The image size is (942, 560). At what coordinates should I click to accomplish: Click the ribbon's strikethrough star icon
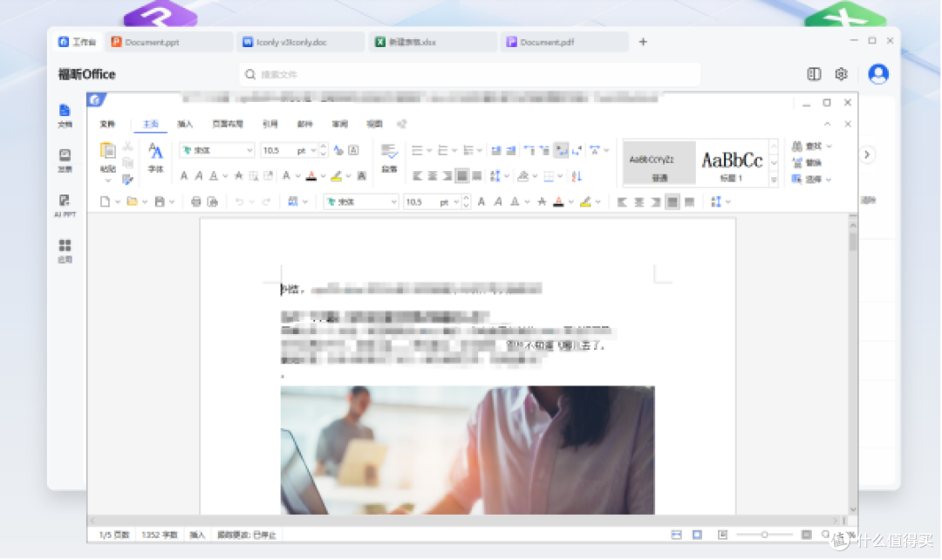(238, 175)
